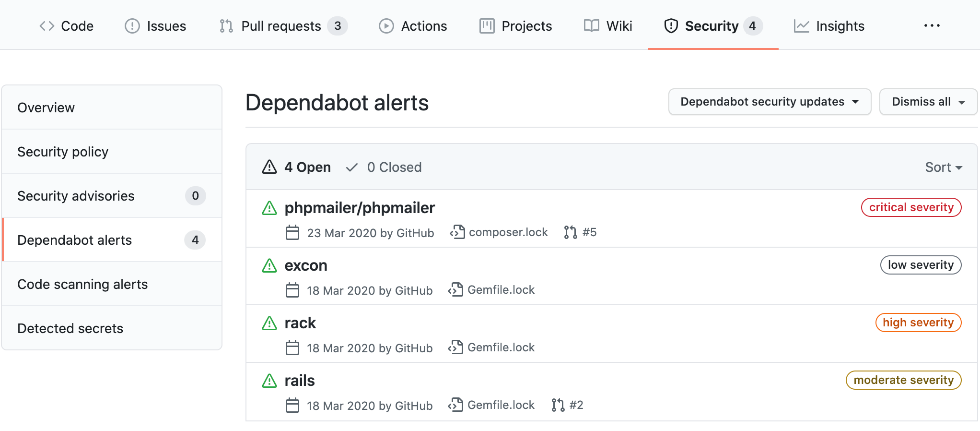This screenshot has height=431, width=980.
Task: Click the rails alert warning icon
Action: coord(269,381)
